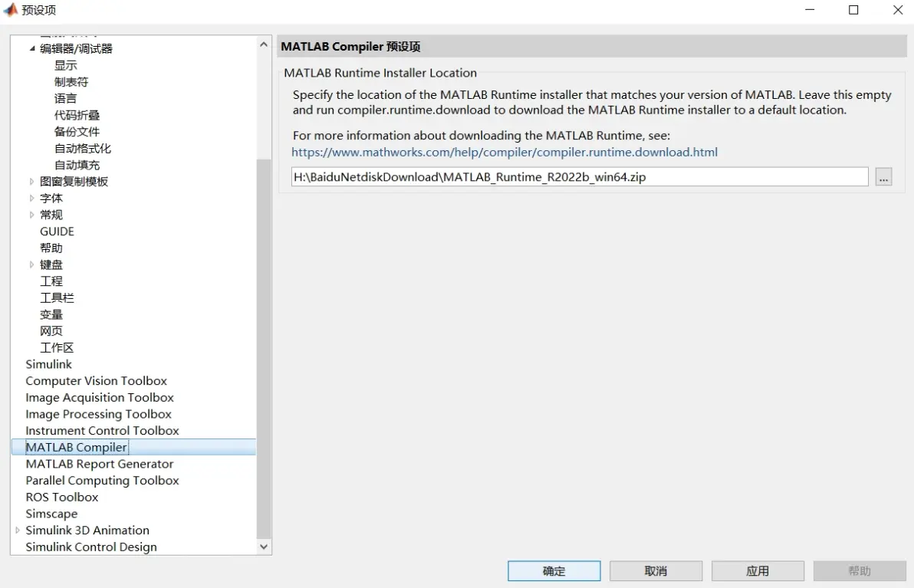Select 变量 preferences item
This screenshot has width=914, height=588.
tap(51, 314)
